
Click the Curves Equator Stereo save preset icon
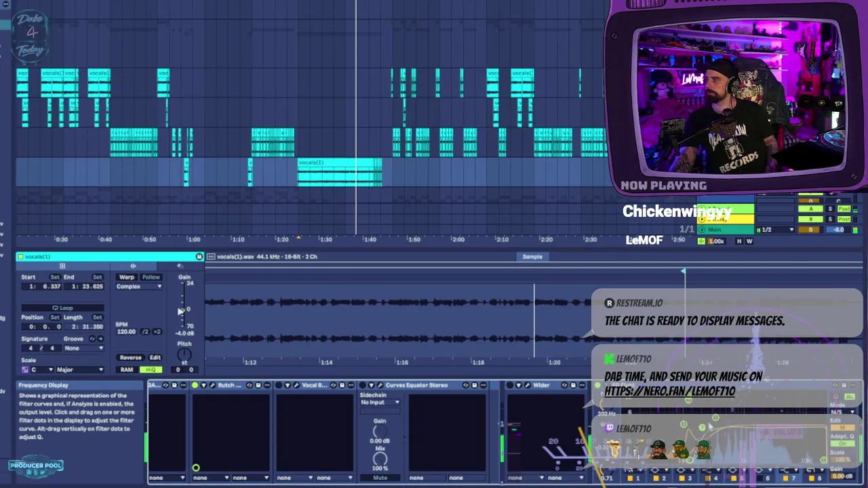click(475, 385)
